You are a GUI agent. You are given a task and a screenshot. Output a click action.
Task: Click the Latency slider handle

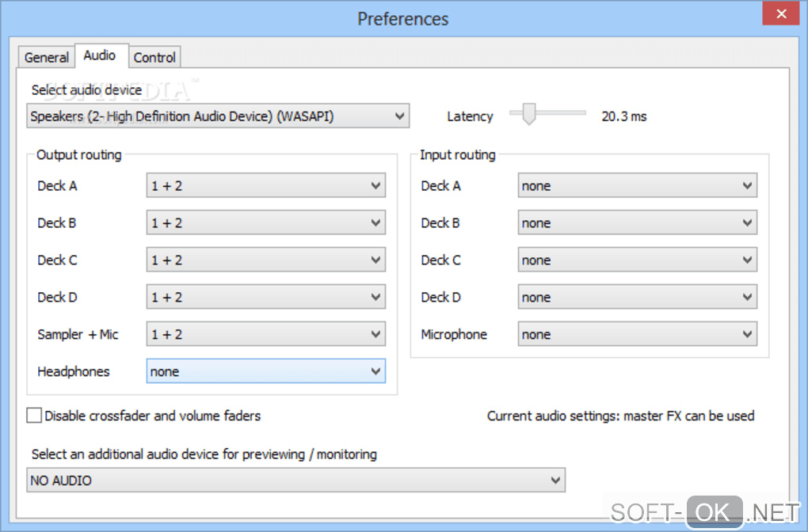pyautogui.click(x=528, y=114)
